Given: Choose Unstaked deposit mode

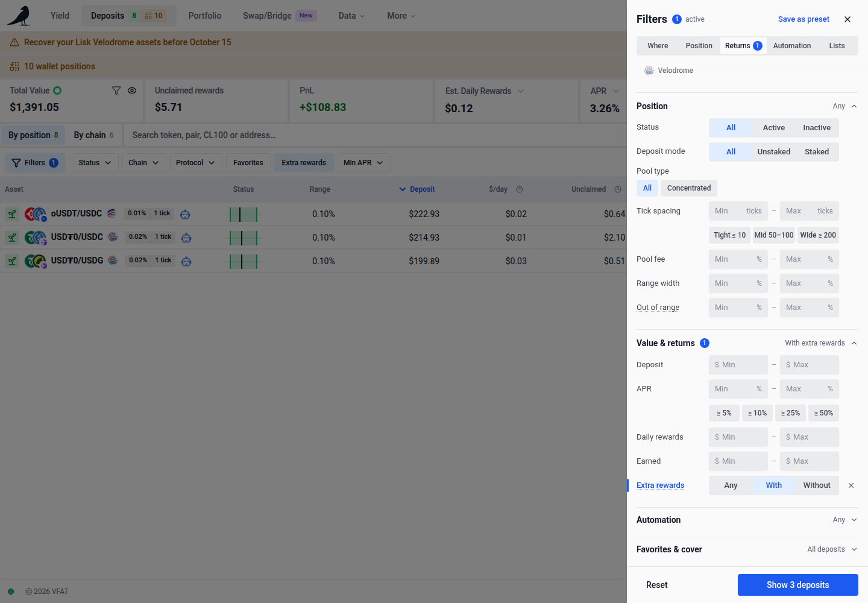Looking at the screenshot, I should tap(774, 152).
